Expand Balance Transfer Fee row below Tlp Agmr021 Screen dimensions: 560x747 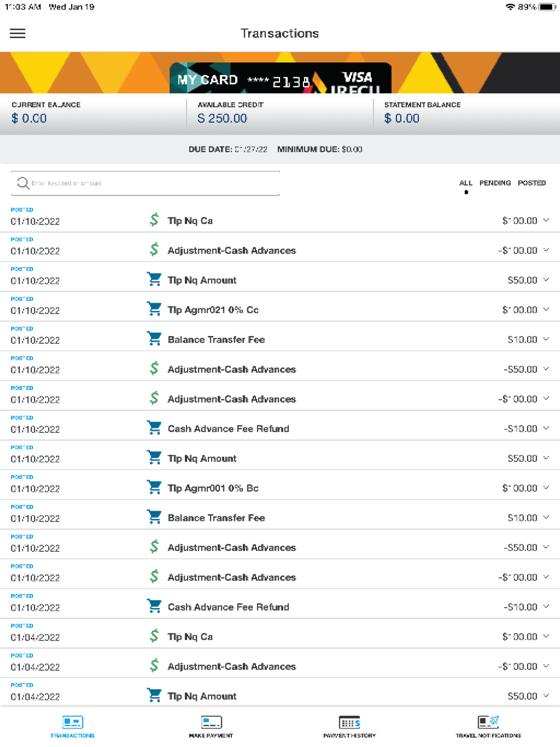546,339
